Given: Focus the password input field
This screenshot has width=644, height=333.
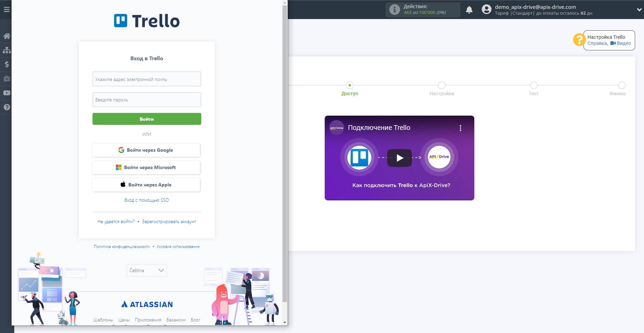Looking at the screenshot, I should (147, 100).
